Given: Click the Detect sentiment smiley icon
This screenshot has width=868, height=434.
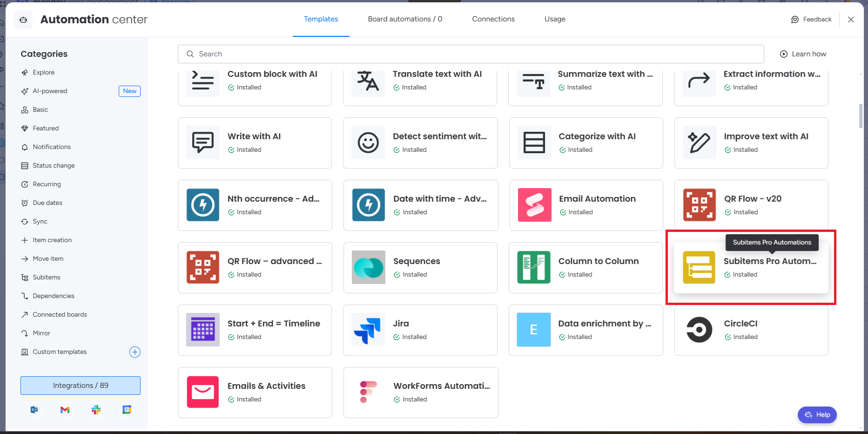Looking at the screenshot, I should tap(368, 142).
